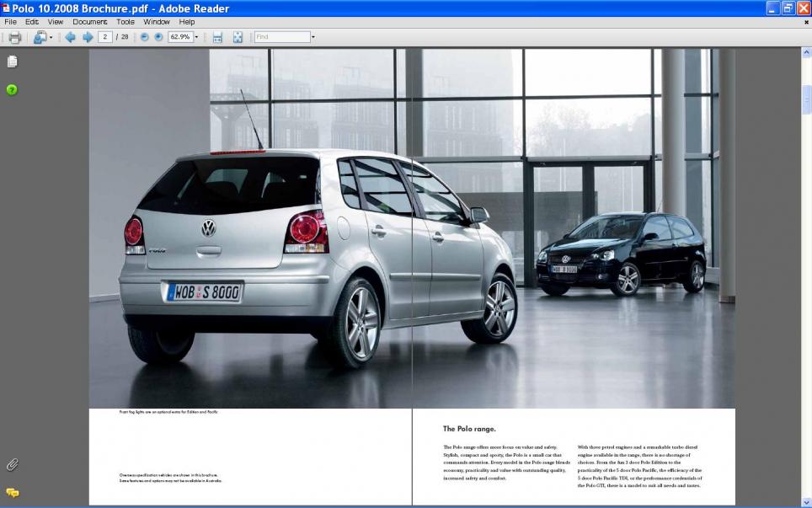Click the fit full page icon
The height and width of the screenshot is (508, 812).
point(238,37)
